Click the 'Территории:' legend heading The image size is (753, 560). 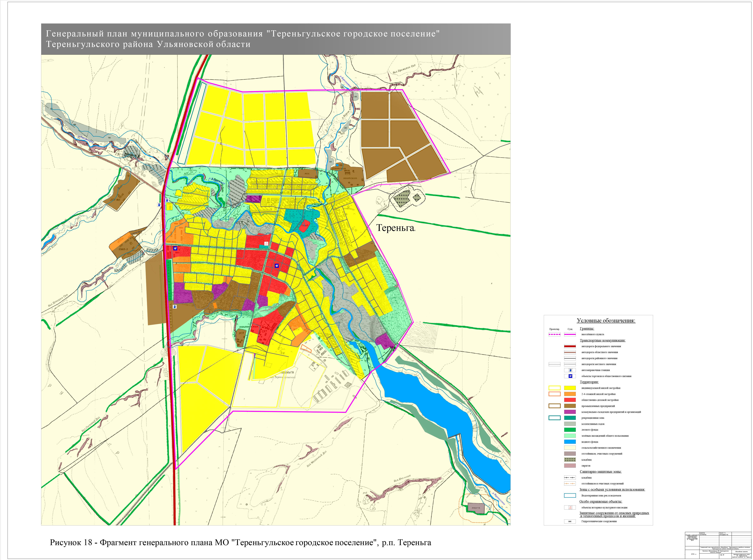coord(589,382)
